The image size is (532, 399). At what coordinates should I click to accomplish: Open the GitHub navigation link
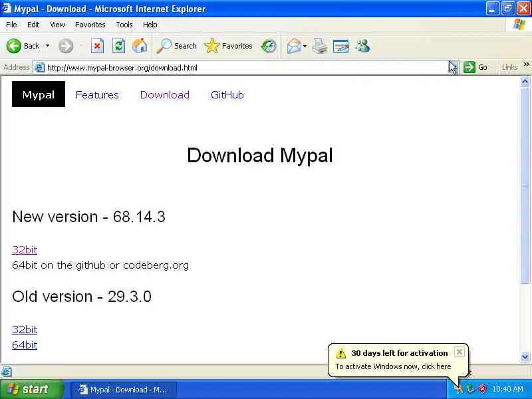click(x=227, y=94)
